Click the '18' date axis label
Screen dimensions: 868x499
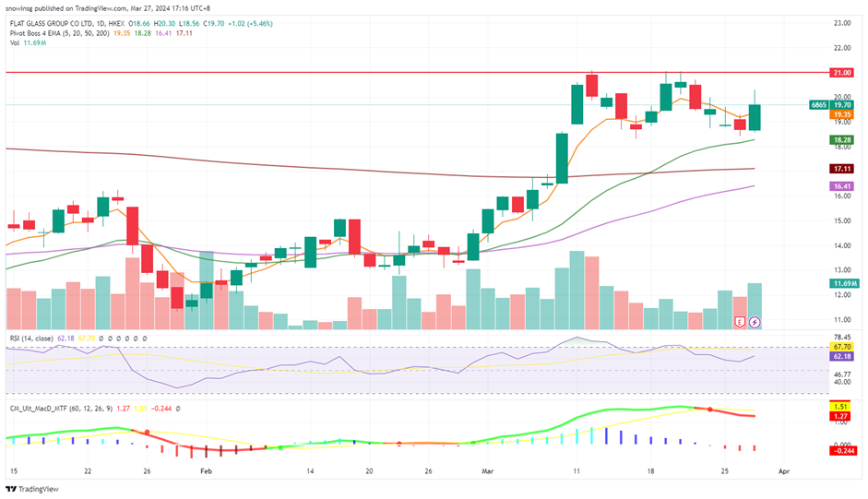[650, 471]
